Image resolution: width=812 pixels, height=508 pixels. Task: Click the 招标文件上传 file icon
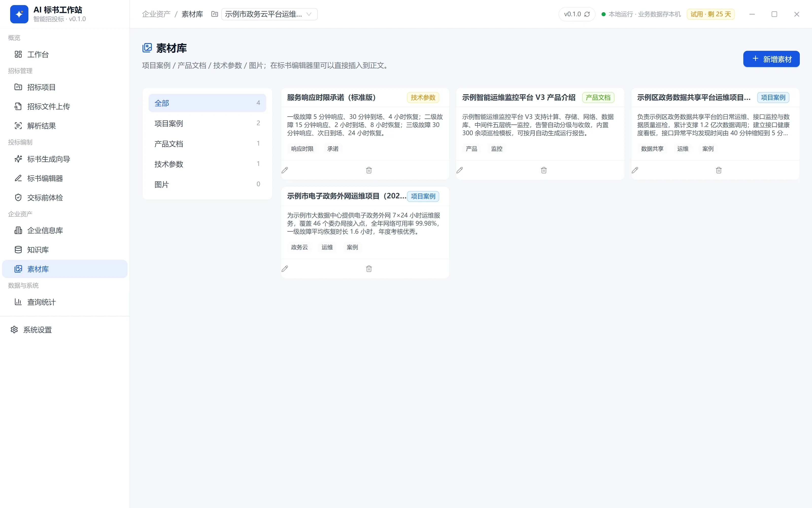click(18, 106)
